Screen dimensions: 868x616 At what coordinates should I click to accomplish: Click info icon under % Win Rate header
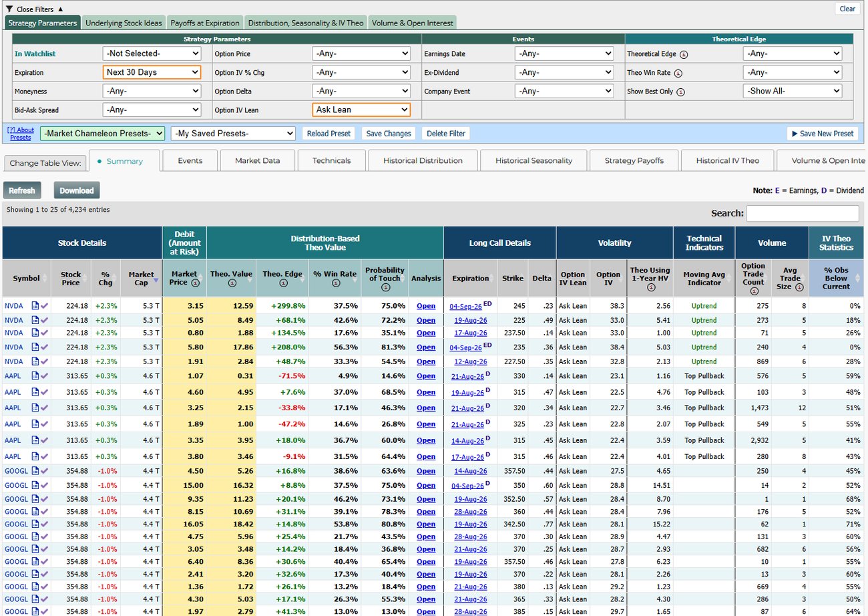coord(335,283)
